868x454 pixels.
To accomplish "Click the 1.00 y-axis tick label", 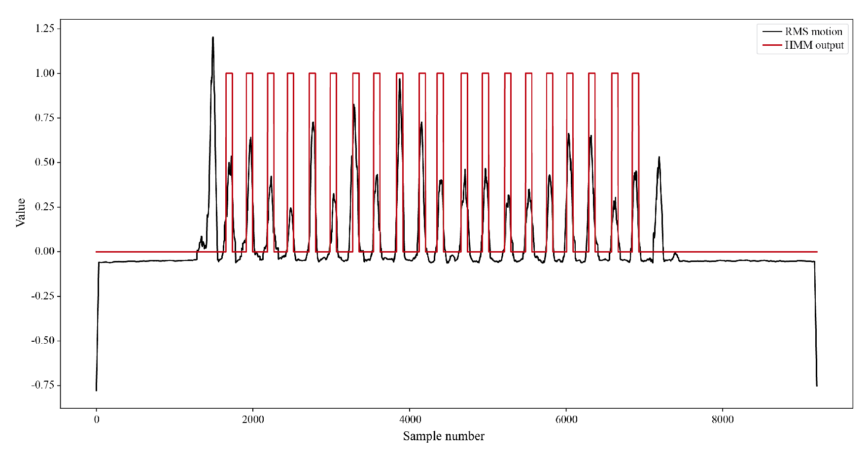I will coord(44,73).
